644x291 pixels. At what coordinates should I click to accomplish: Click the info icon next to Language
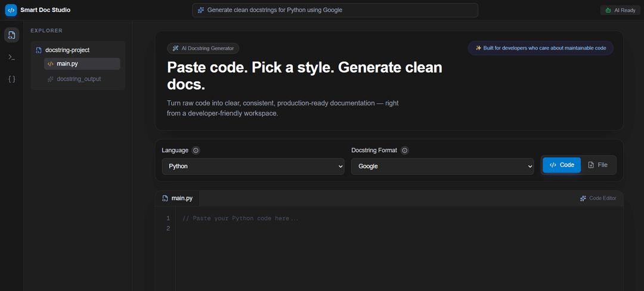tap(196, 150)
